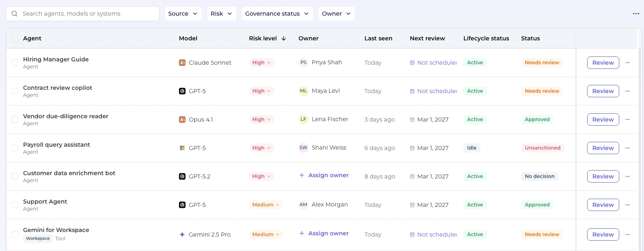The image size is (644, 251).
Task: Focus the search agents, models or systems field
Action: [82, 14]
